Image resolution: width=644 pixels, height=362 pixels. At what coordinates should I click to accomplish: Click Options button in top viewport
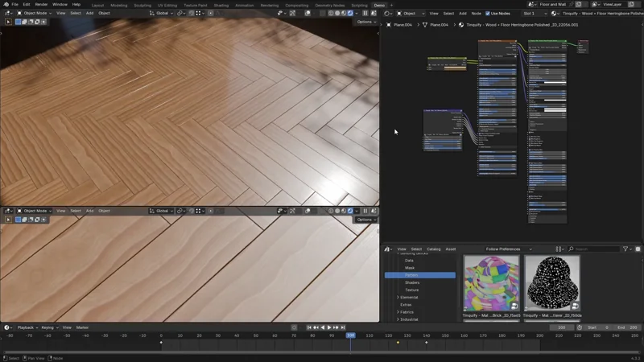tap(366, 22)
